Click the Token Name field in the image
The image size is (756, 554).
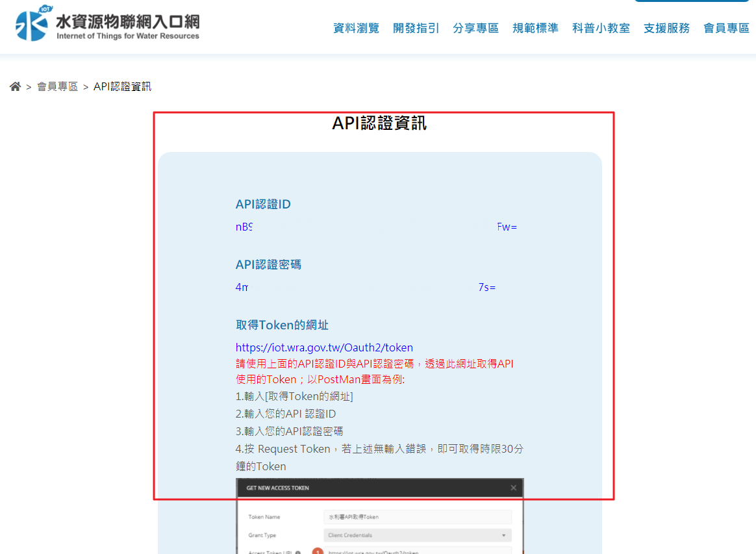(417, 517)
